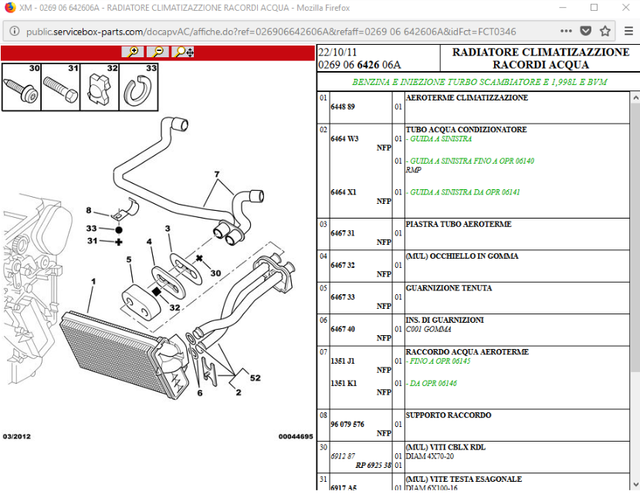640x495 pixels.
Task: Bookmark this page with the star icon
Action: (605, 31)
